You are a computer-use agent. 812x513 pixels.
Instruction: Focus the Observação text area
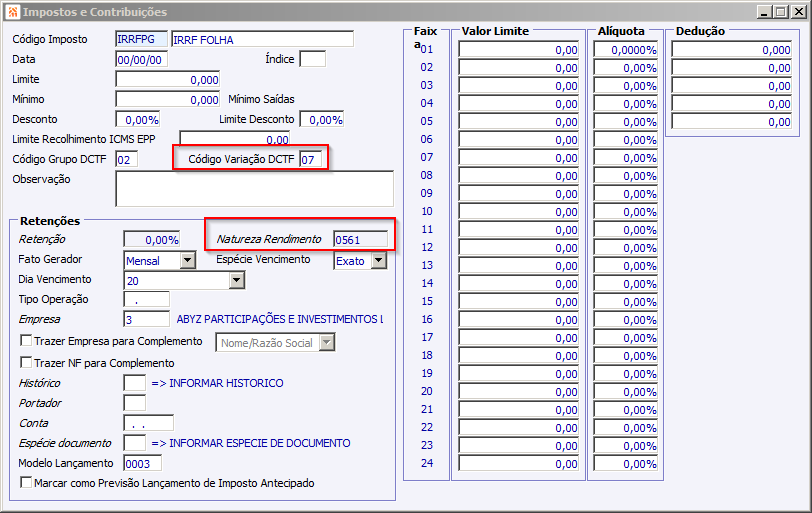point(254,189)
